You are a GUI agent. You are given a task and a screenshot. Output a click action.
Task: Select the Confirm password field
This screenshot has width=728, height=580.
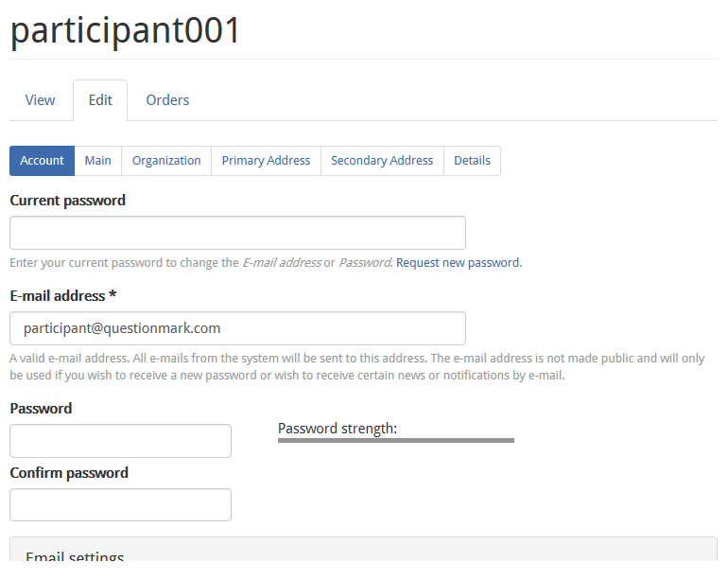[120, 504]
